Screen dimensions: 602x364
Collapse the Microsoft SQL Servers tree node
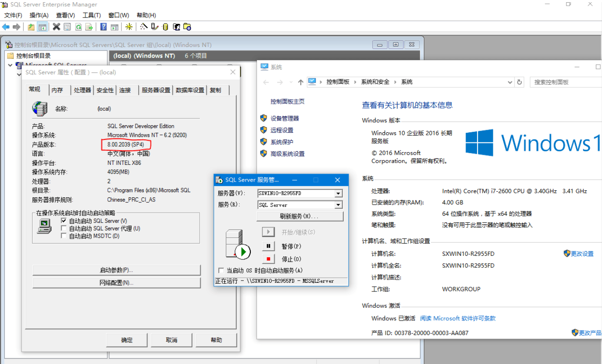pyautogui.click(x=11, y=65)
